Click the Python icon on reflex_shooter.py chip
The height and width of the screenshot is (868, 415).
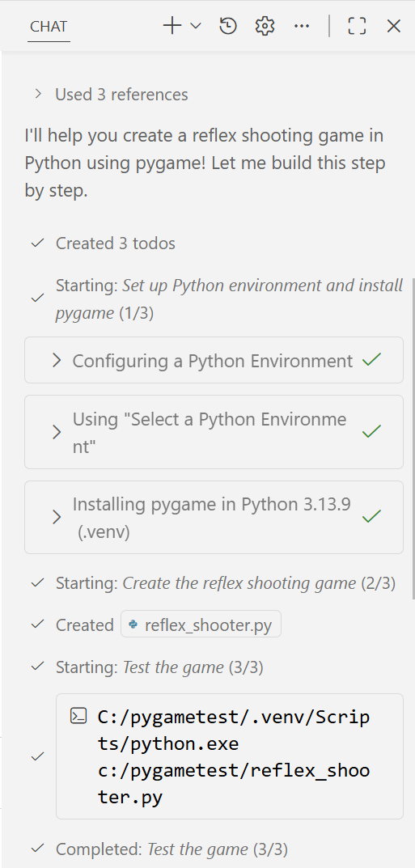pos(133,625)
